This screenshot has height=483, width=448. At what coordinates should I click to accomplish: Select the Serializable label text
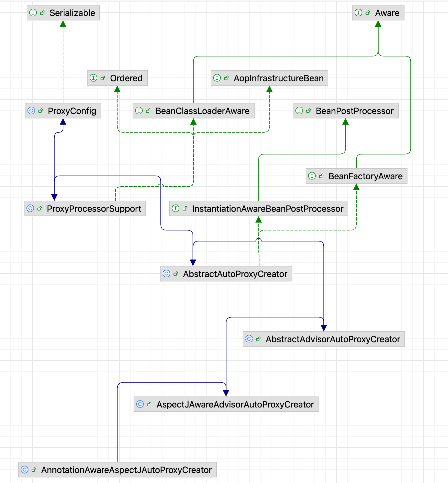(x=72, y=13)
